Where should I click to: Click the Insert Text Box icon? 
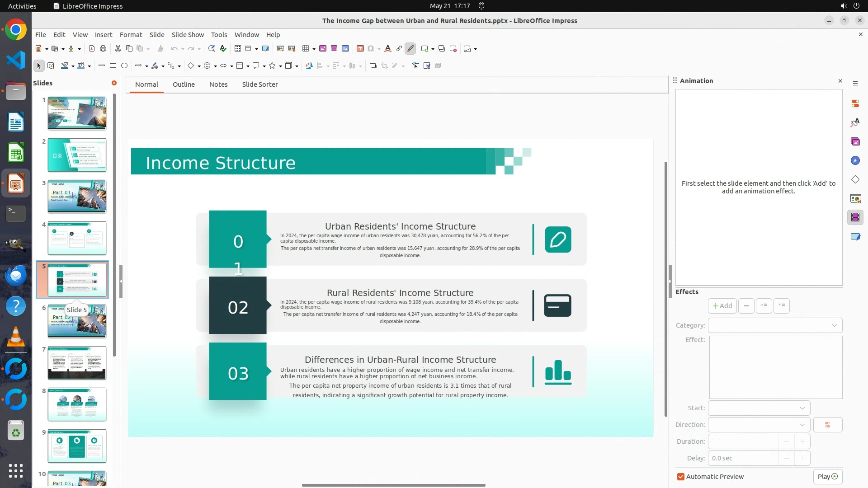pos(360,49)
